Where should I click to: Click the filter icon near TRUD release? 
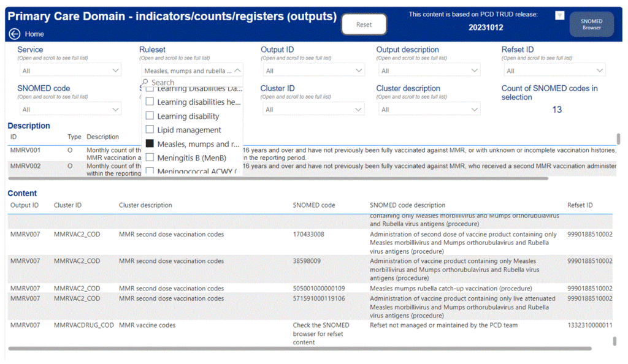click(559, 15)
